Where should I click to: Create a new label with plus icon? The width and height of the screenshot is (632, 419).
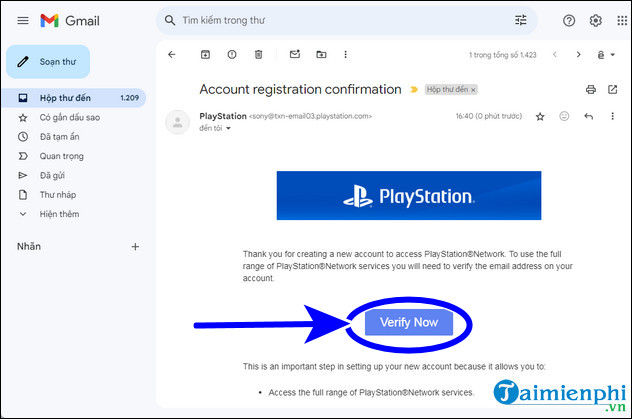(x=135, y=247)
